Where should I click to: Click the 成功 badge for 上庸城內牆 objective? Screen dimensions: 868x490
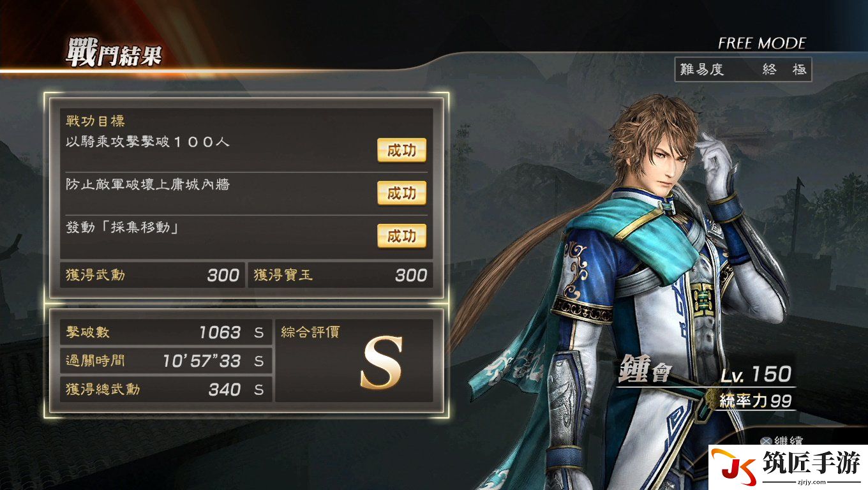pos(401,193)
